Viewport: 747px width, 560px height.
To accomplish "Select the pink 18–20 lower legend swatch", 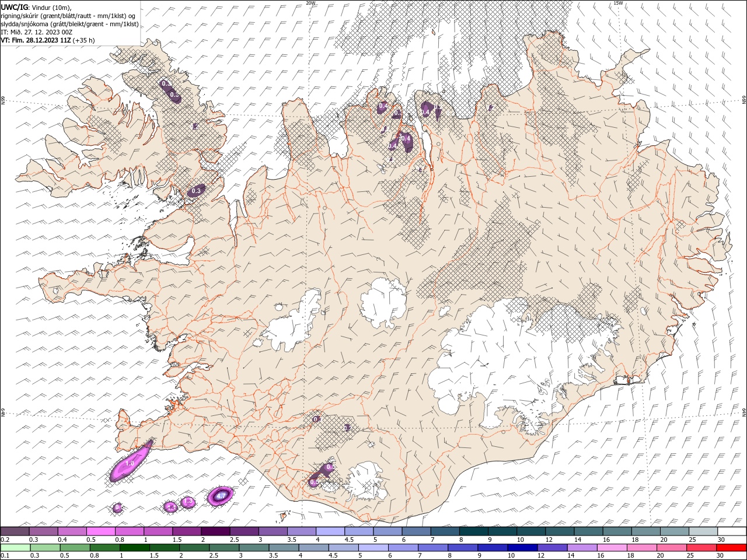I will (x=642, y=548).
